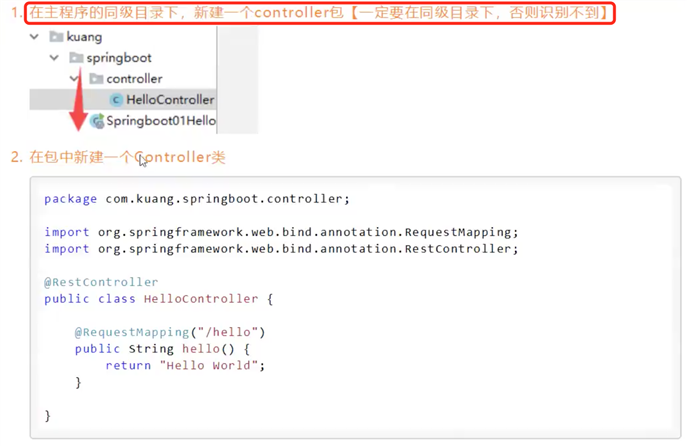Click the kuang folder icon
This screenshot has width=687, height=446.
click(56, 36)
